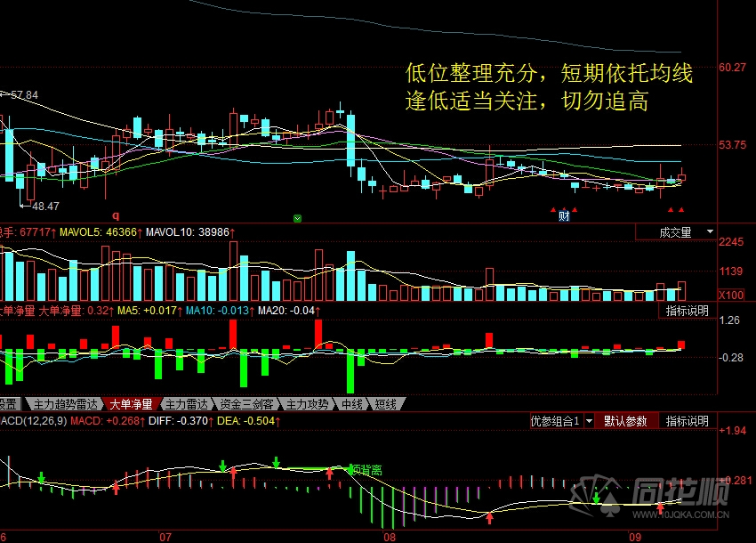Switch to the 中线 tab
The width and height of the screenshot is (756, 543).
[x=352, y=403]
